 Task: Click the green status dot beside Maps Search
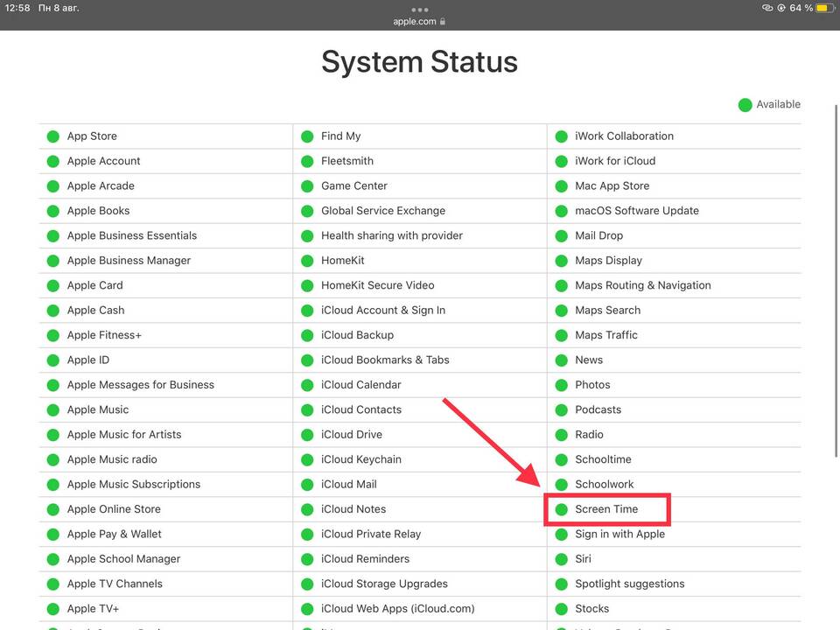[x=561, y=311]
